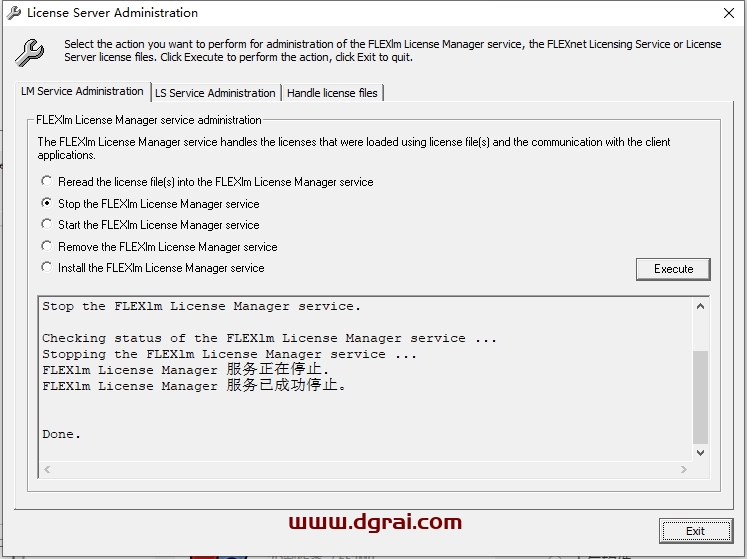Click the horizontal scroll right arrow

point(684,469)
